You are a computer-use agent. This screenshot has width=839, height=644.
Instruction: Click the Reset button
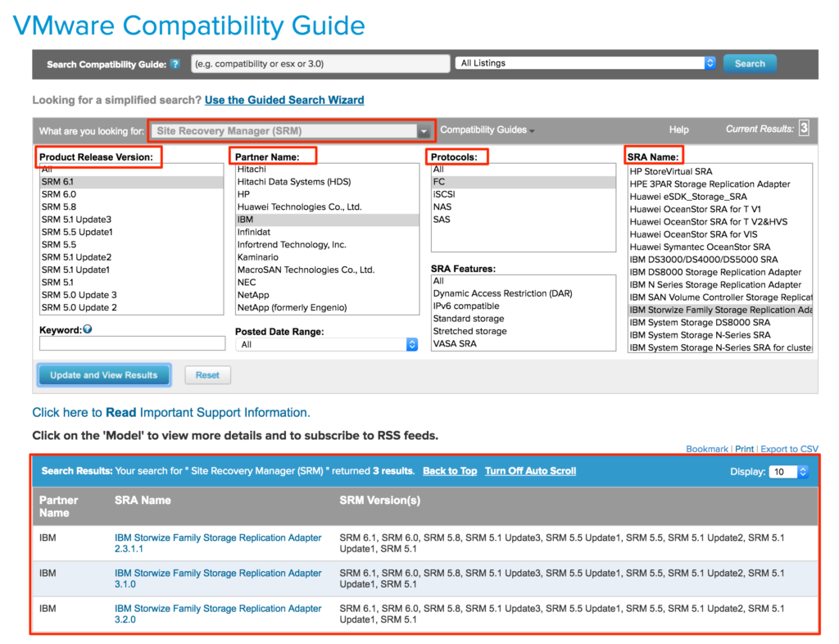(207, 375)
